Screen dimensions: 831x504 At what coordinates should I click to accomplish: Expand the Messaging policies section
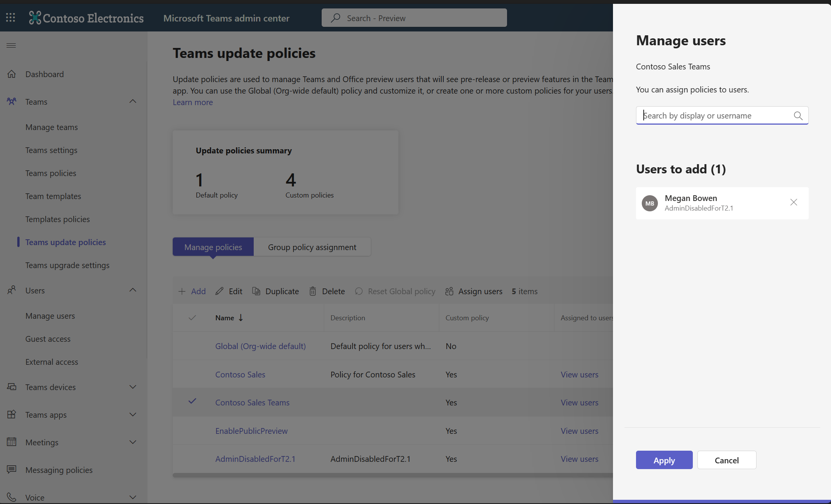coord(58,469)
